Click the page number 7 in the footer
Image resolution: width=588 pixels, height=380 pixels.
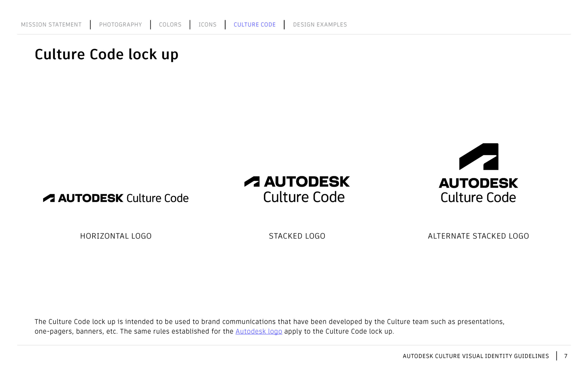[566, 356]
